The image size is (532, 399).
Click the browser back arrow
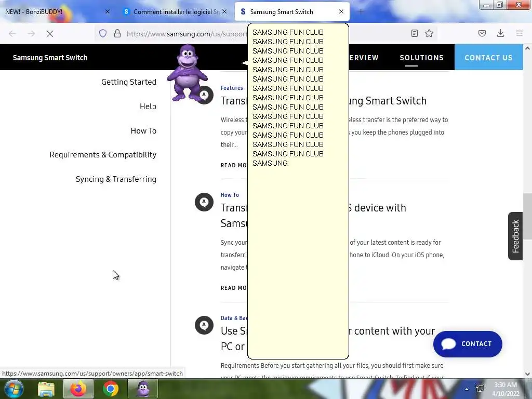coord(12,34)
